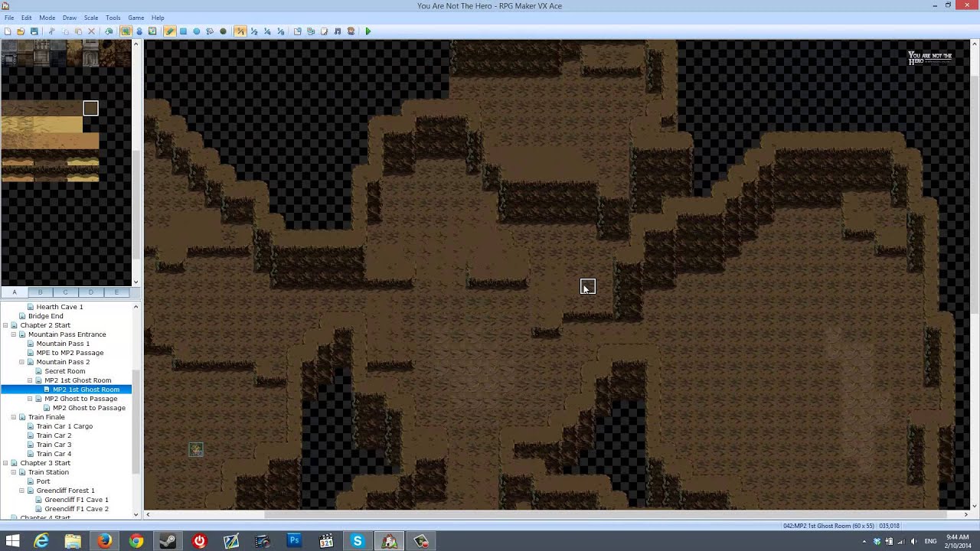This screenshot has width=980, height=551.
Task: Select the Rectangle drawing tool
Action: point(183,31)
